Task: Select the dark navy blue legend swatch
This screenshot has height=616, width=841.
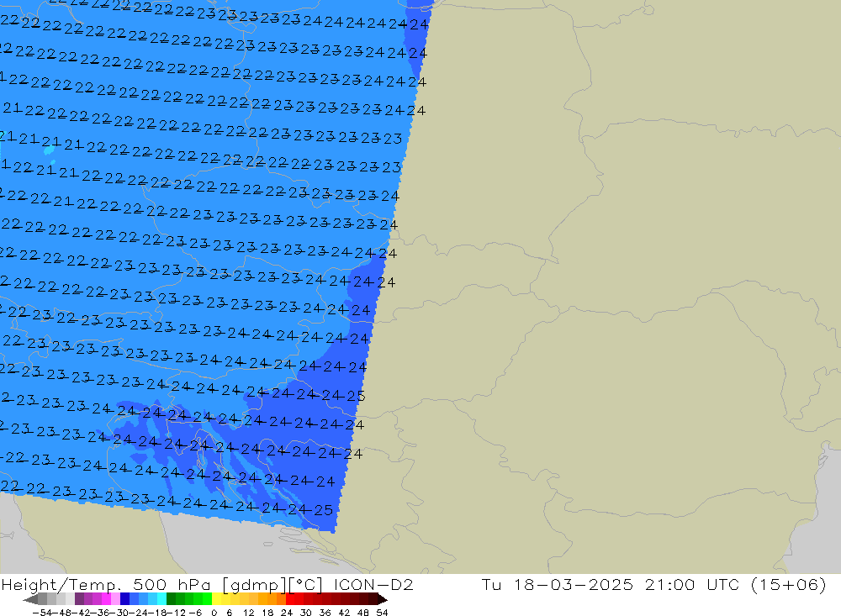Action: (x=124, y=599)
